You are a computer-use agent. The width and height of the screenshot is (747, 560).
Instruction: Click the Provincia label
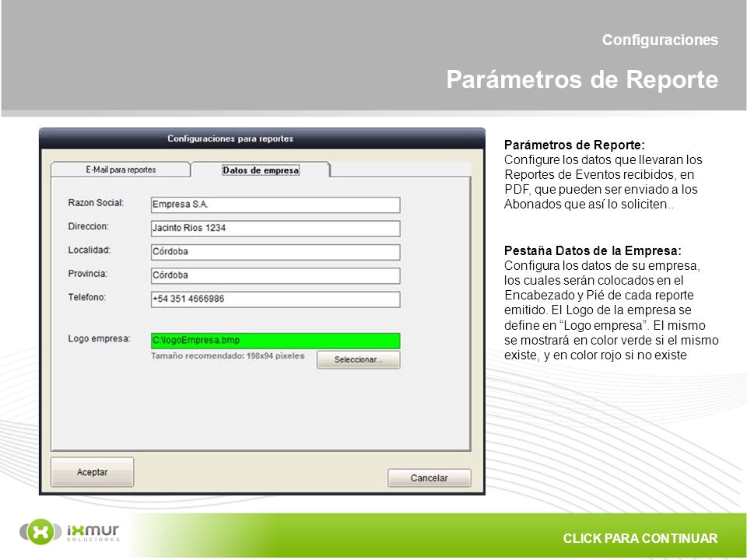[x=88, y=273]
